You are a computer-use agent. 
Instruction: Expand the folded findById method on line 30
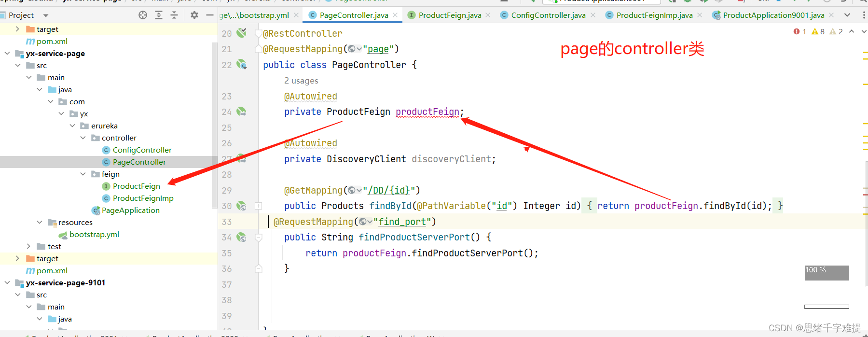[x=259, y=206]
